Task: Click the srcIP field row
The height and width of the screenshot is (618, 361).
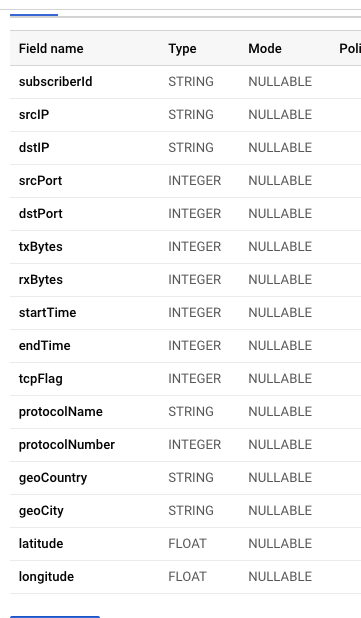Action: tap(185, 115)
